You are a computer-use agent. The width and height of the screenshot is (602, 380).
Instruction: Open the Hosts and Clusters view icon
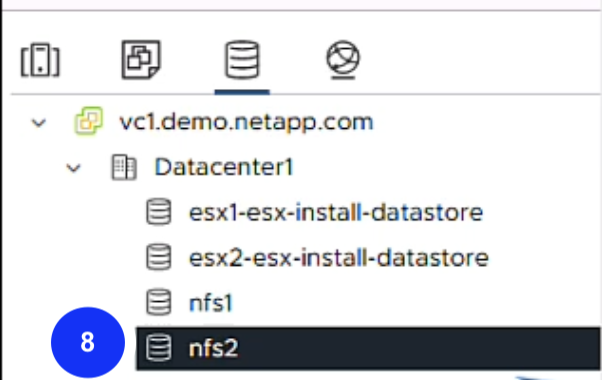[40, 60]
